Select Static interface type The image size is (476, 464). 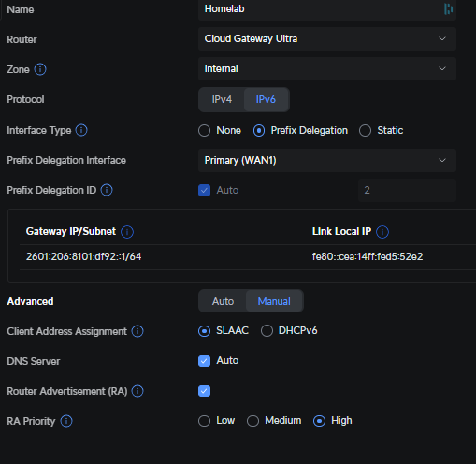pos(365,131)
